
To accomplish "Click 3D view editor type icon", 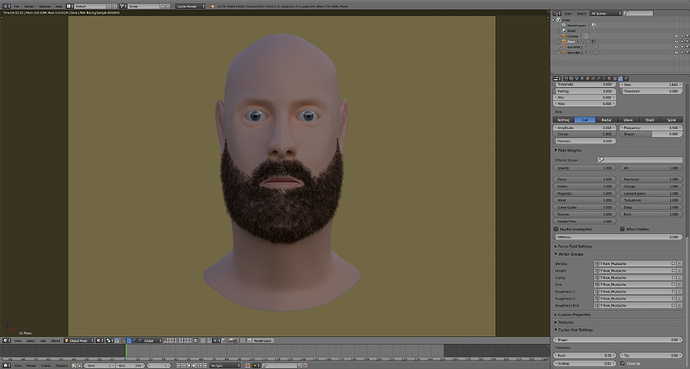I will coord(6,340).
